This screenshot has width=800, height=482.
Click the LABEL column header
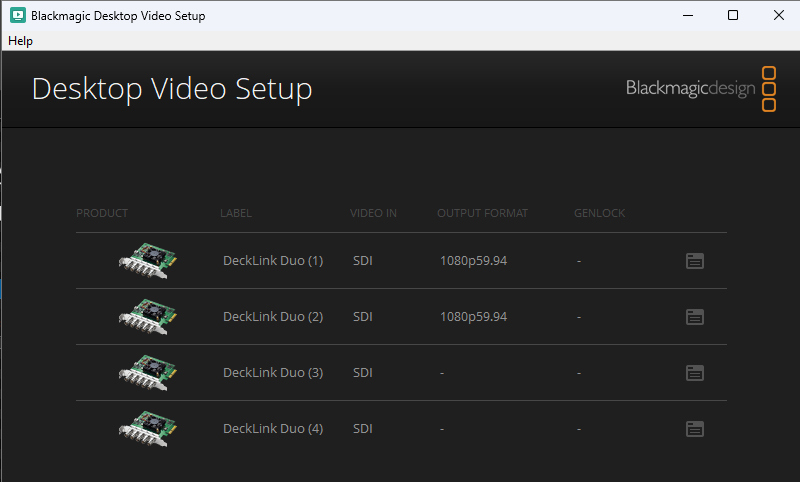(x=236, y=213)
